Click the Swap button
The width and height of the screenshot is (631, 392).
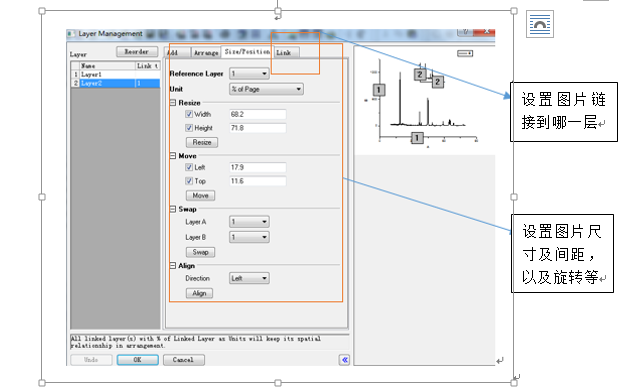200,252
